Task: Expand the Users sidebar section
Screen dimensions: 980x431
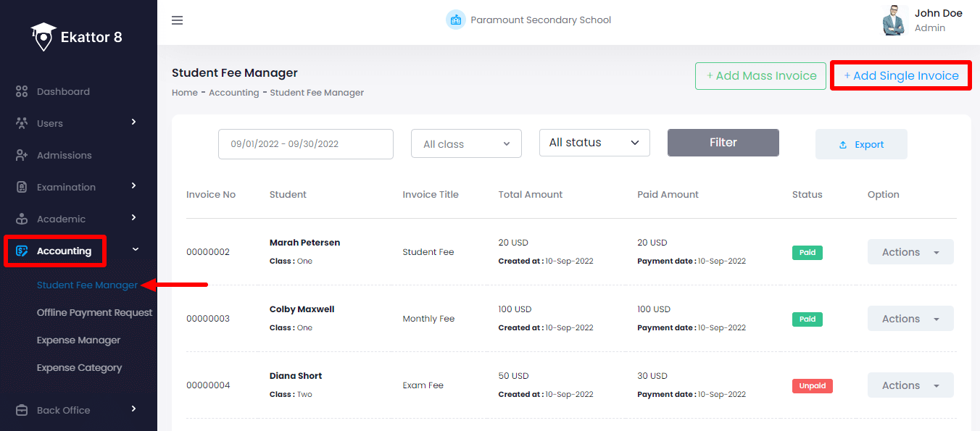Action: coord(133,123)
